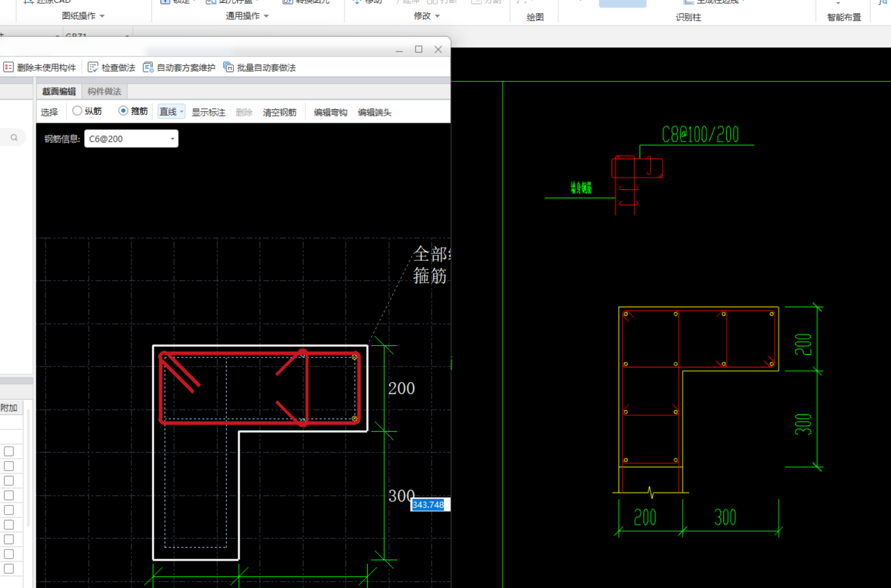Select the 纵筋 radio button

pyautogui.click(x=77, y=111)
